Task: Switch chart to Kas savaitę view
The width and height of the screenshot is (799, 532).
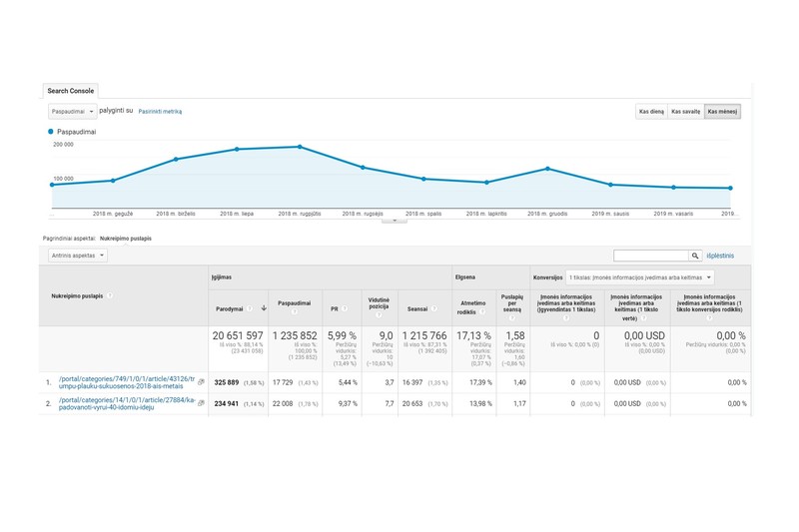Action: 685,112
